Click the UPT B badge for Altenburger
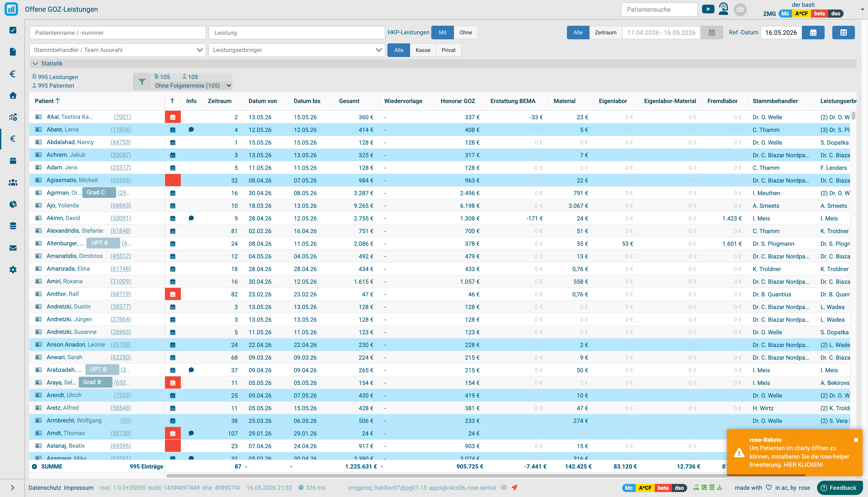Image resolution: width=868 pixels, height=497 pixels. [103, 243]
